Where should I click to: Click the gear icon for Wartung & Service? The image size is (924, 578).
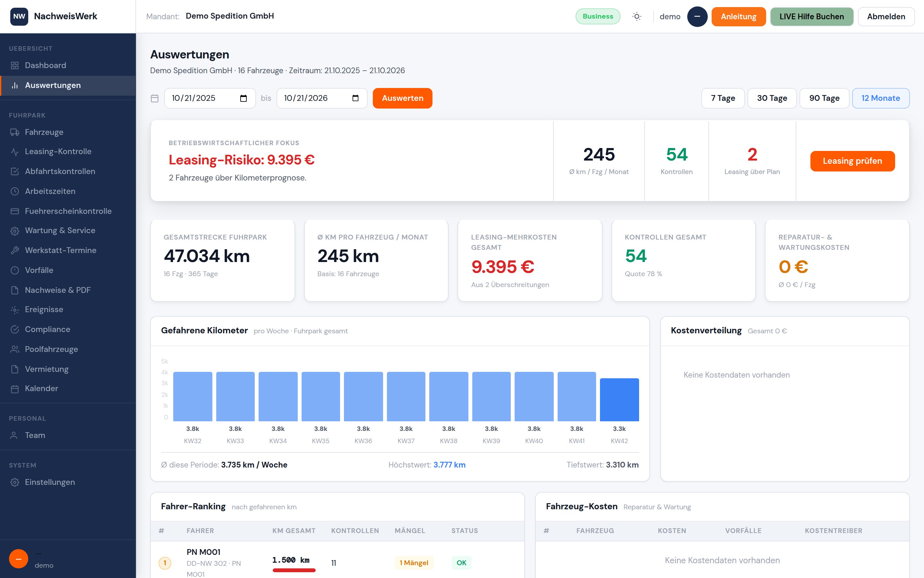[15, 231]
